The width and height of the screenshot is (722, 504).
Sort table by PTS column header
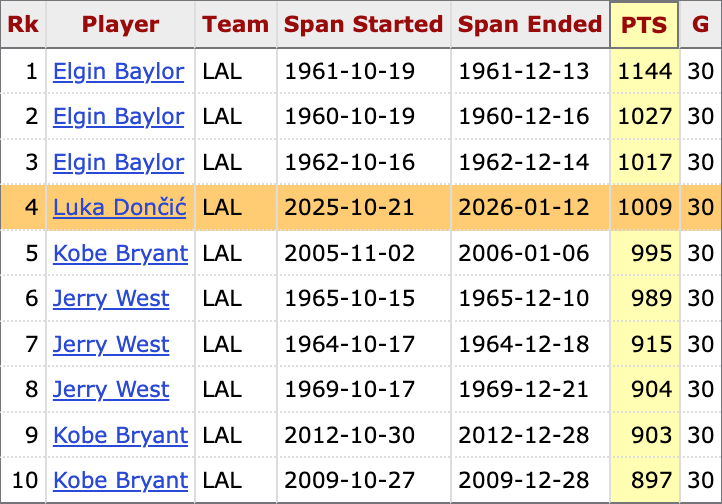pos(644,25)
